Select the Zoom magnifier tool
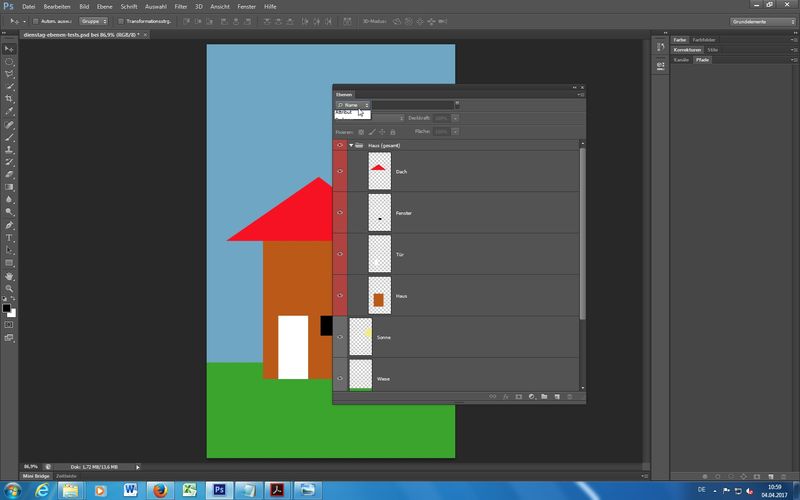Viewport: 800px width, 500px height. (10, 288)
